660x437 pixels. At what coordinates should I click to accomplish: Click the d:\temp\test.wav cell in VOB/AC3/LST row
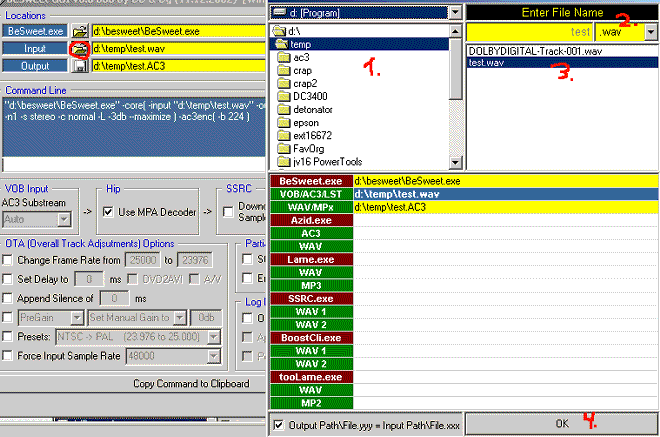(x=506, y=194)
